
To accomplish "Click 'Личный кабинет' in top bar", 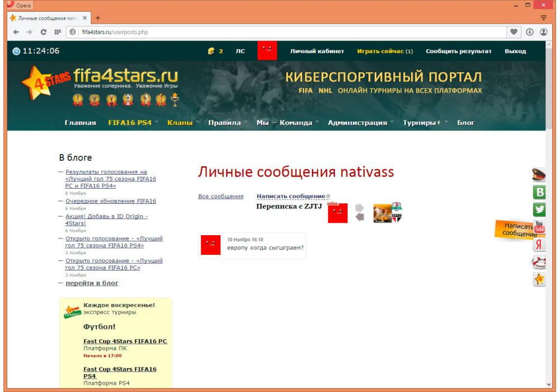I will (x=316, y=52).
